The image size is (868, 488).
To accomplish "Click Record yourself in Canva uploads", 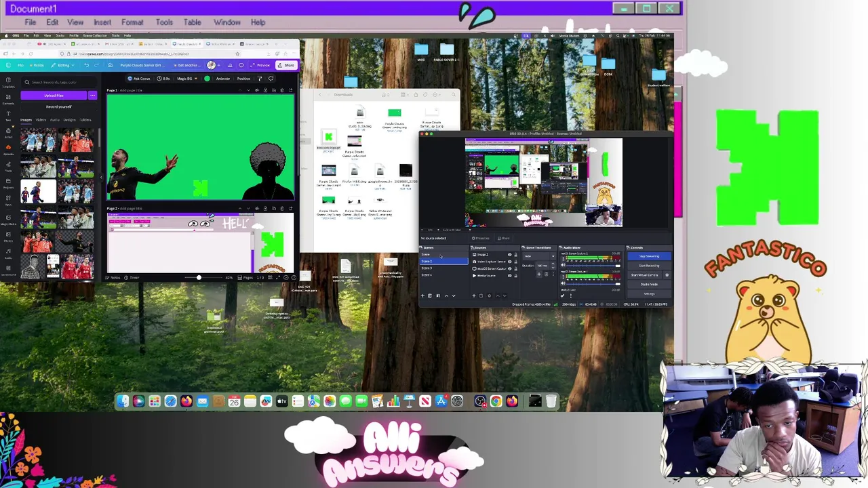I will tap(58, 106).
